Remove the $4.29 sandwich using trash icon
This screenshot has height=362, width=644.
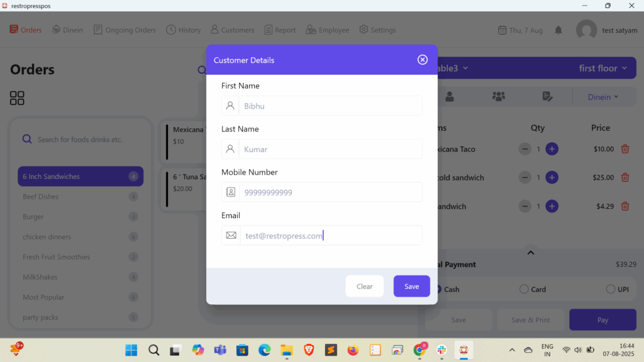[x=625, y=206]
